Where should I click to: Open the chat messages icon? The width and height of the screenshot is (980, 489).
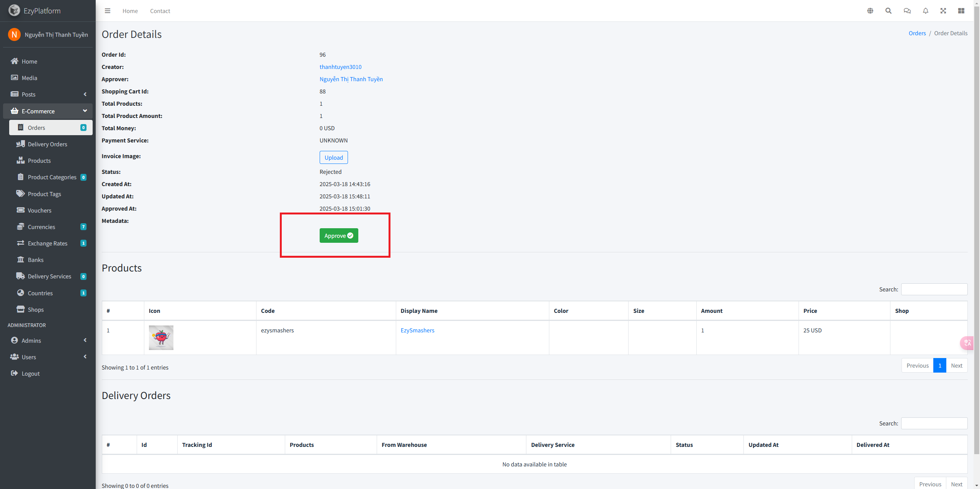click(907, 11)
